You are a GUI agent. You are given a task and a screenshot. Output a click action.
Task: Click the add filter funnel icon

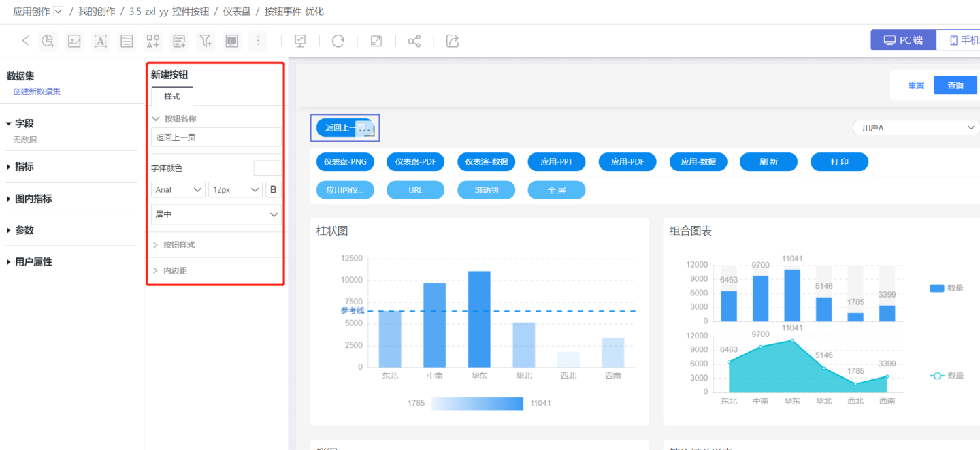click(206, 41)
